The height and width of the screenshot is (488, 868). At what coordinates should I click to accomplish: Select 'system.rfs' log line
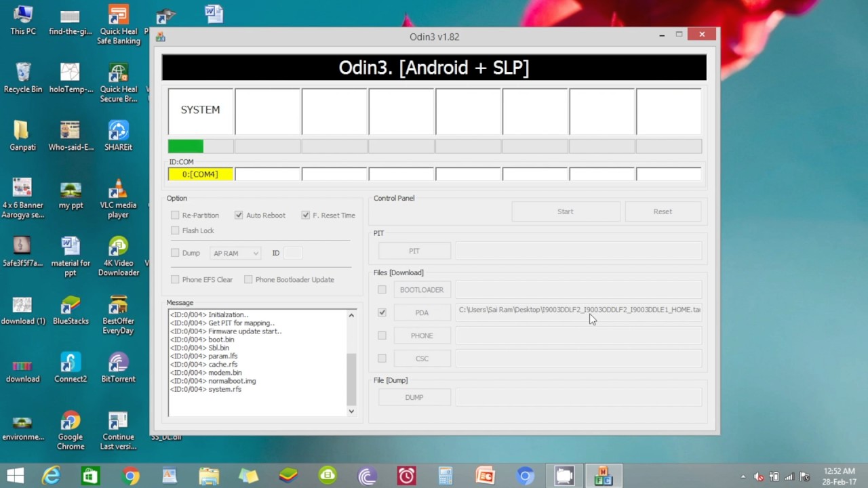[206, 389]
